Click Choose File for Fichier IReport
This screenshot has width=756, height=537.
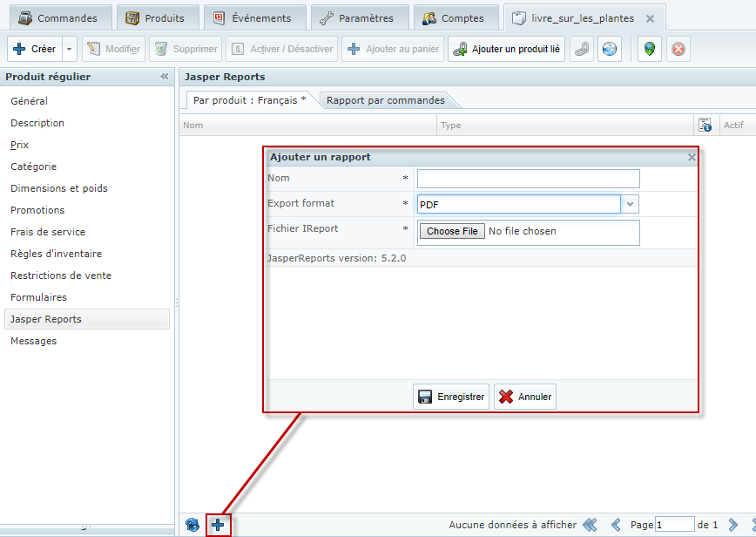[452, 231]
